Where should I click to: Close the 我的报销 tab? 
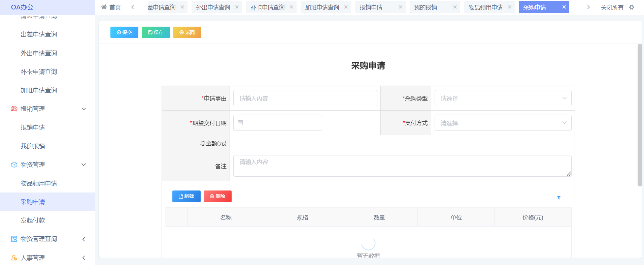coord(455,7)
